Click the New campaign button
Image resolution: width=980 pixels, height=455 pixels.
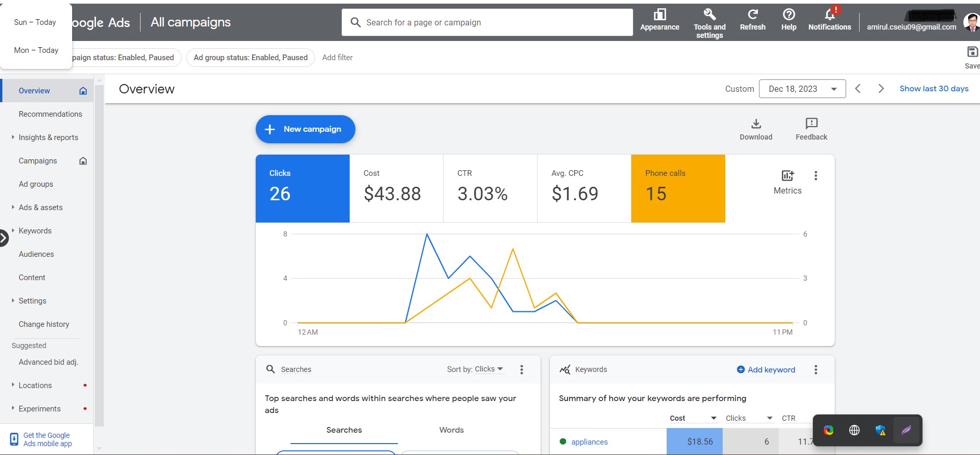tap(306, 129)
